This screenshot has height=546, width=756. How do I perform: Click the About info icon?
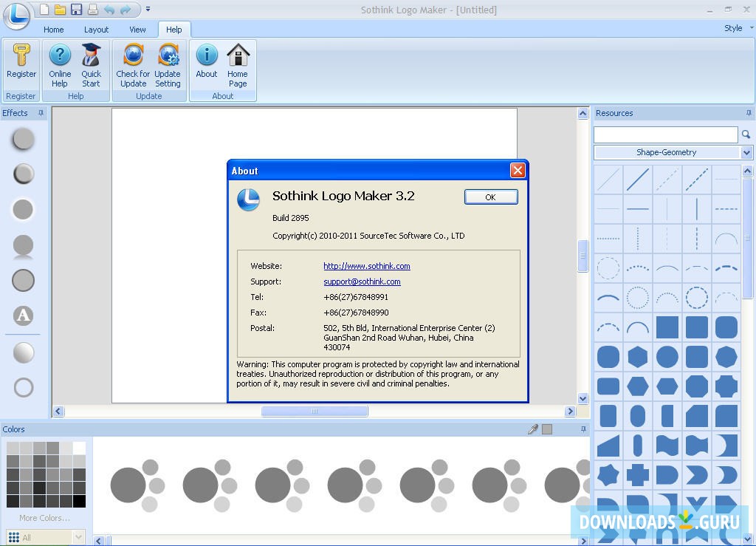tap(207, 55)
